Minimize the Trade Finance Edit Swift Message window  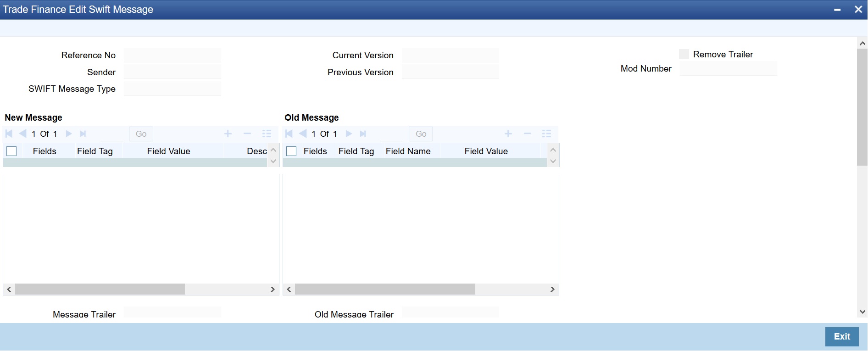(x=837, y=10)
